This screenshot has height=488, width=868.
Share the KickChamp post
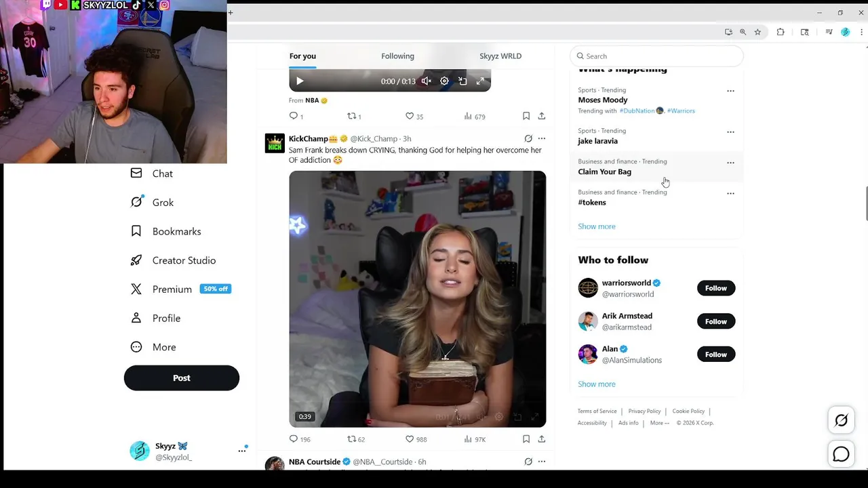point(541,439)
